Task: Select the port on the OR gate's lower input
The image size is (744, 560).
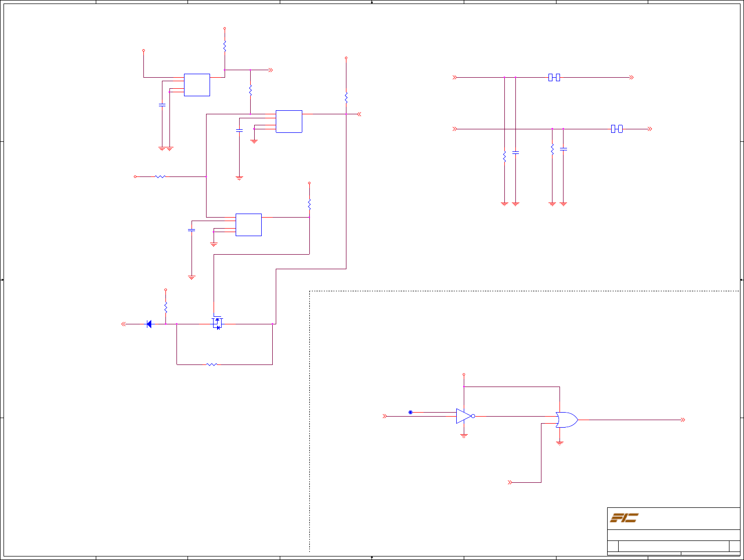Action: click(510, 482)
